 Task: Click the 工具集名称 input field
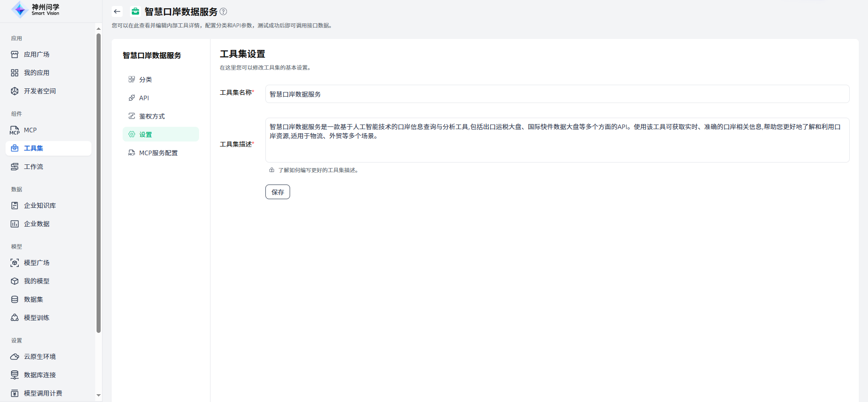pyautogui.click(x=557, y=94)
